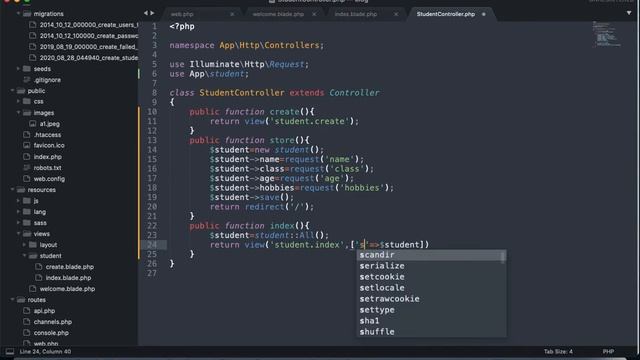Select serialize autocomplete suggestion

429,266
